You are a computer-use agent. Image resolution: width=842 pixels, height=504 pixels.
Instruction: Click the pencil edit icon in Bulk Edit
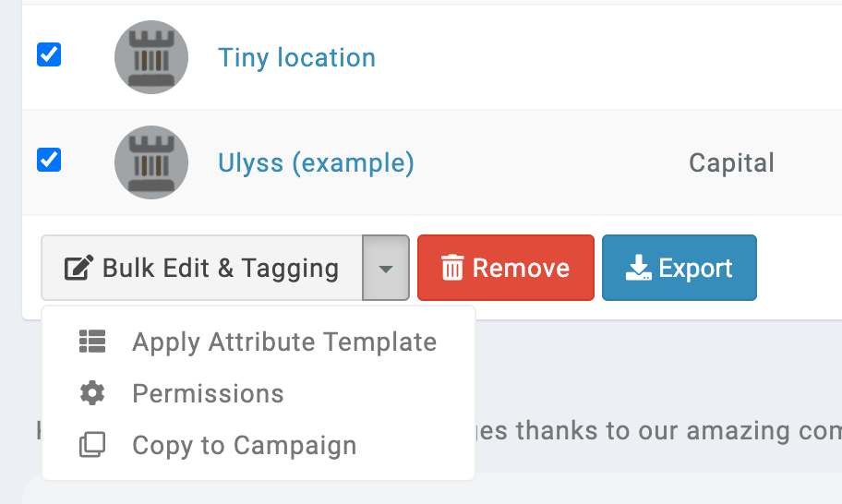tap(78, 269)
